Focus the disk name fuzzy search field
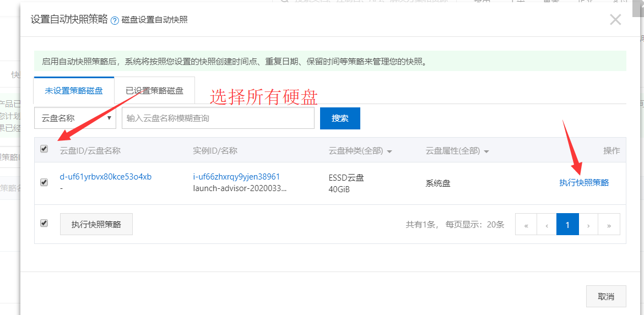 click(218, 118)
